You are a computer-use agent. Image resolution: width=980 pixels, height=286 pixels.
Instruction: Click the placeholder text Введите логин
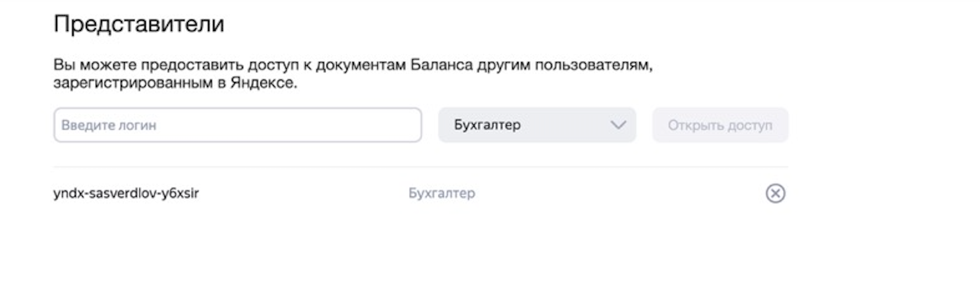click(x=109, y=125)
